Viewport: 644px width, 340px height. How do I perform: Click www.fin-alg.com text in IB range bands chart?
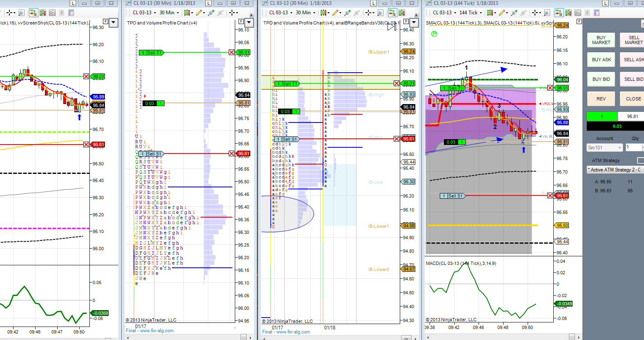click(293, 332)
